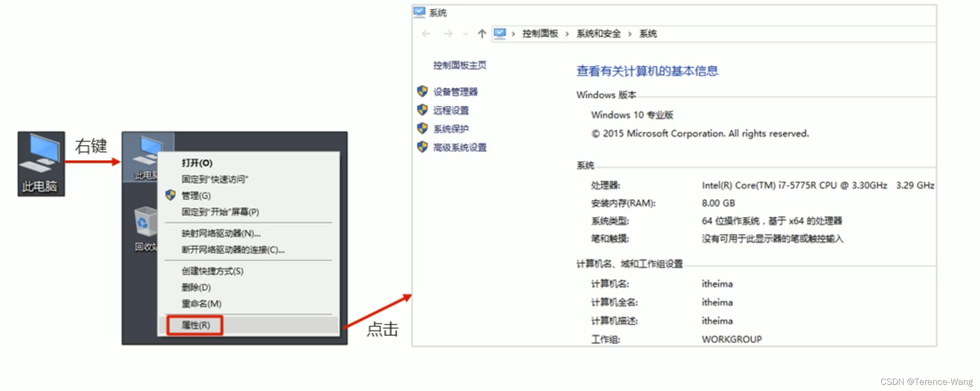Open the 高级系统设置 link
980x391 pixels.
tap(460, 147)
